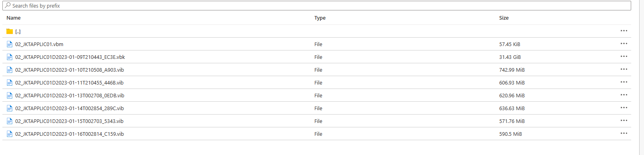Image resolution: width=644 pixels, height=155 pixels.
Task: Sort the list by the Name column header
Action: (14, 18)
